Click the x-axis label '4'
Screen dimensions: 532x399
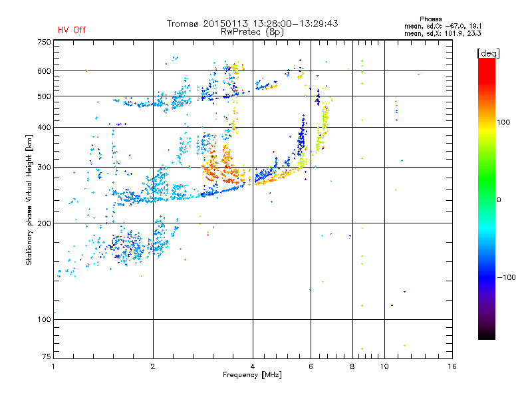coord(253,366)
